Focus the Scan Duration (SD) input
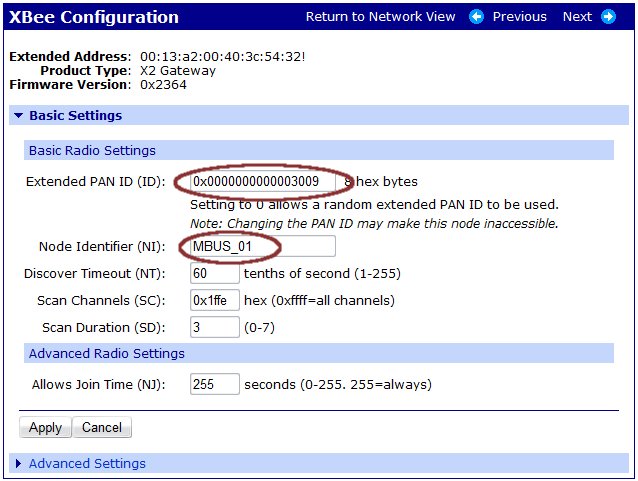 point(214,327)
